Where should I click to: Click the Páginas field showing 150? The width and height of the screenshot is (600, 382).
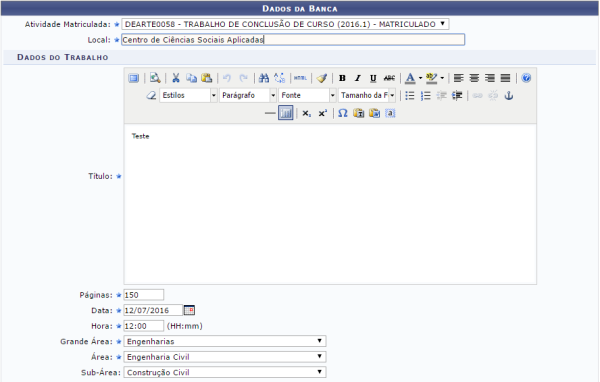click(143, 295)
